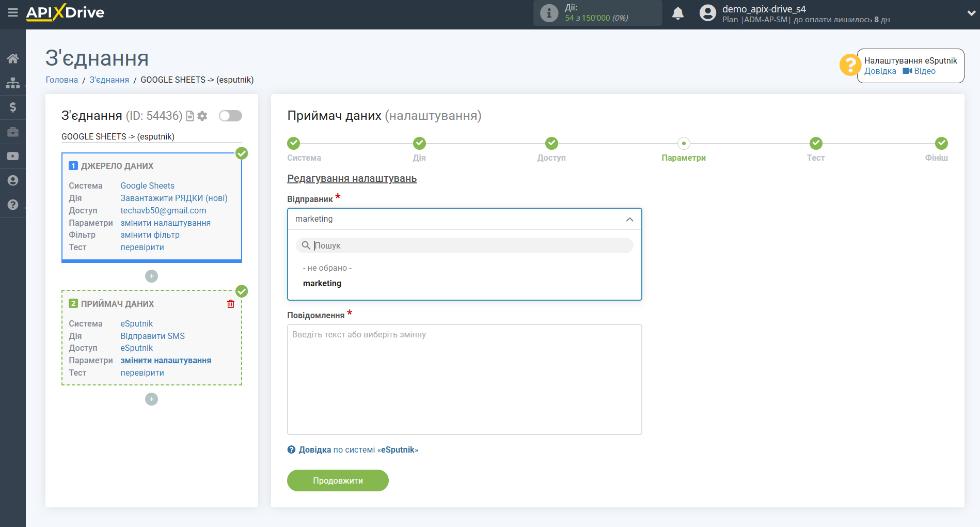Go to the Тест step

pos(816,143)
